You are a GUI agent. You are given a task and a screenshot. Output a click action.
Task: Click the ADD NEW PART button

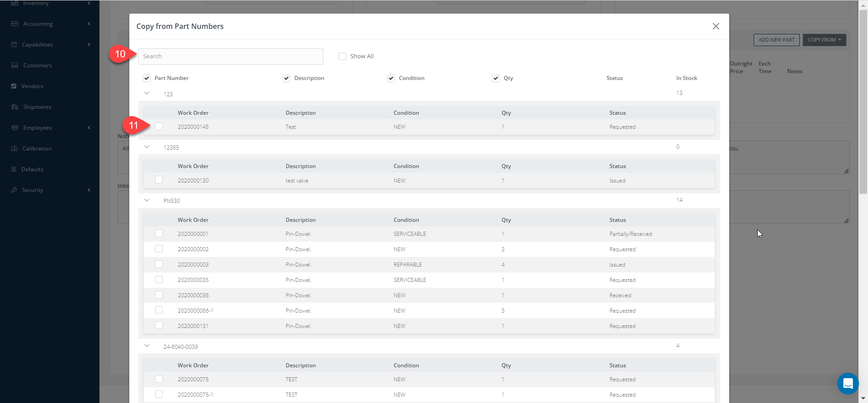coord(776,40)
